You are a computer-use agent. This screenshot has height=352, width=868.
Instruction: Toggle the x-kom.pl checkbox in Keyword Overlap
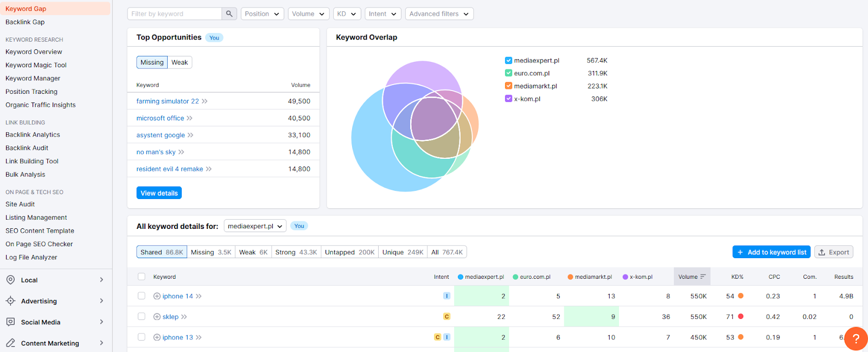tap(508, 99)
